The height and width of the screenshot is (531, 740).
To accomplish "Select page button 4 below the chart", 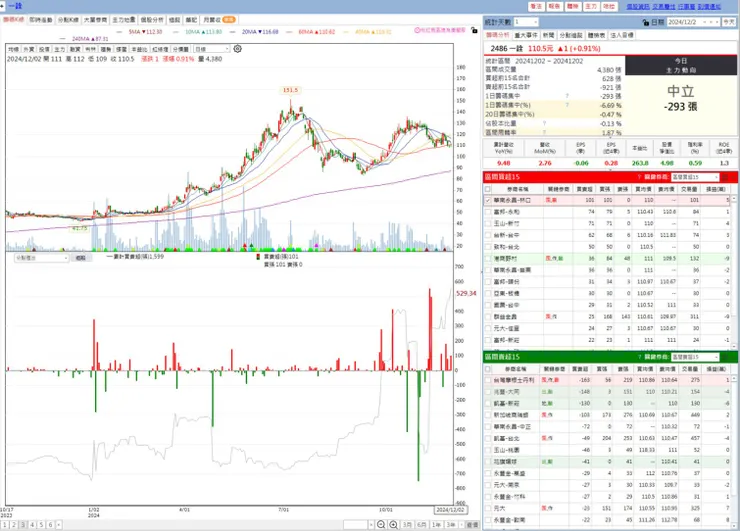I will (x=32, y=525).
